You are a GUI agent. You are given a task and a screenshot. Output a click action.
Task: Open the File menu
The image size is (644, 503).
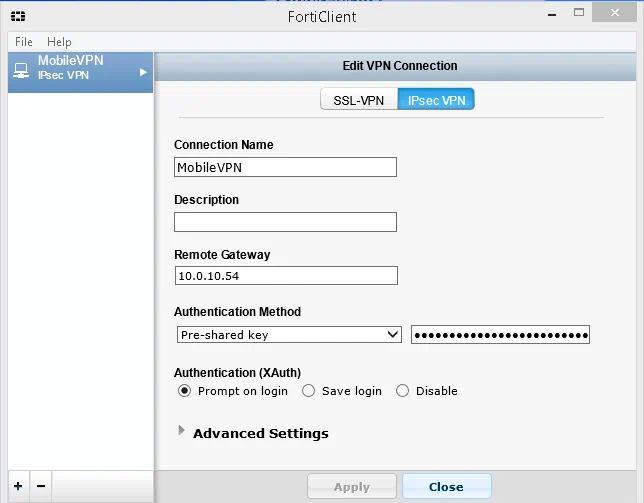24,41
